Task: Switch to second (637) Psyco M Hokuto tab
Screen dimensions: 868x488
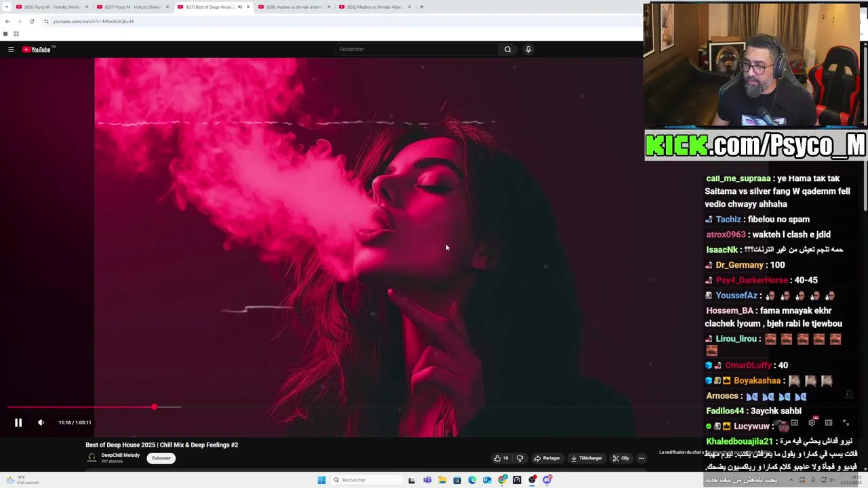Action: click(x=133, y=7)
